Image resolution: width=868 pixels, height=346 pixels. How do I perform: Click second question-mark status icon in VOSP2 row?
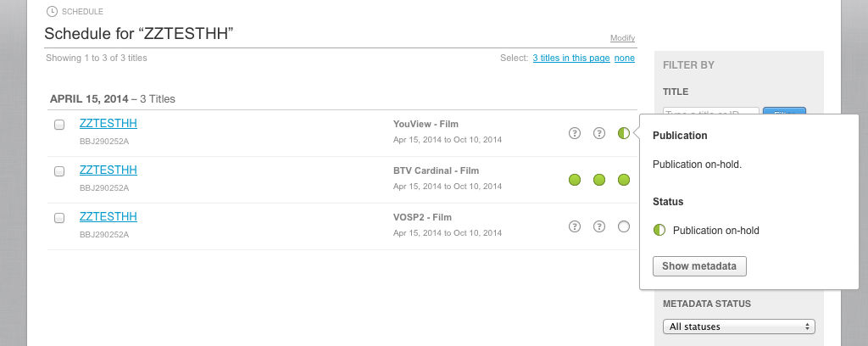(x=599, y=226)
